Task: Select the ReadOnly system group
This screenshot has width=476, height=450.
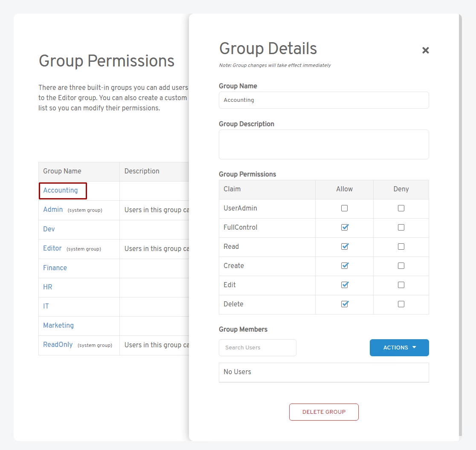Action: click(58, 345)
